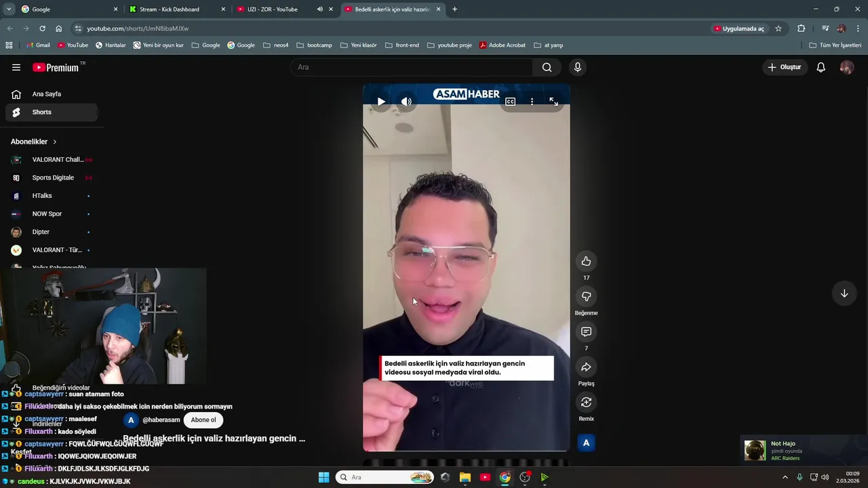The width and height of the screenshot is (868, 488).
Task: Open VALORANT Chall... subscription channel
Action: pos(52,160)
